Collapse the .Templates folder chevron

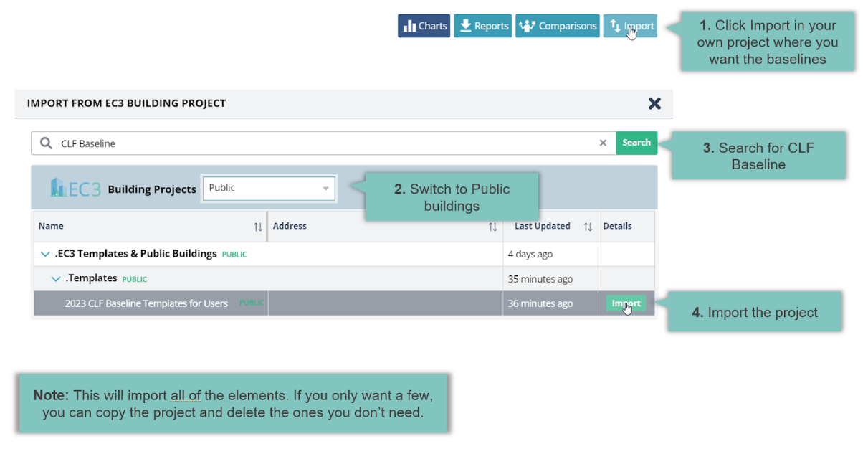[x=56, y=279]
